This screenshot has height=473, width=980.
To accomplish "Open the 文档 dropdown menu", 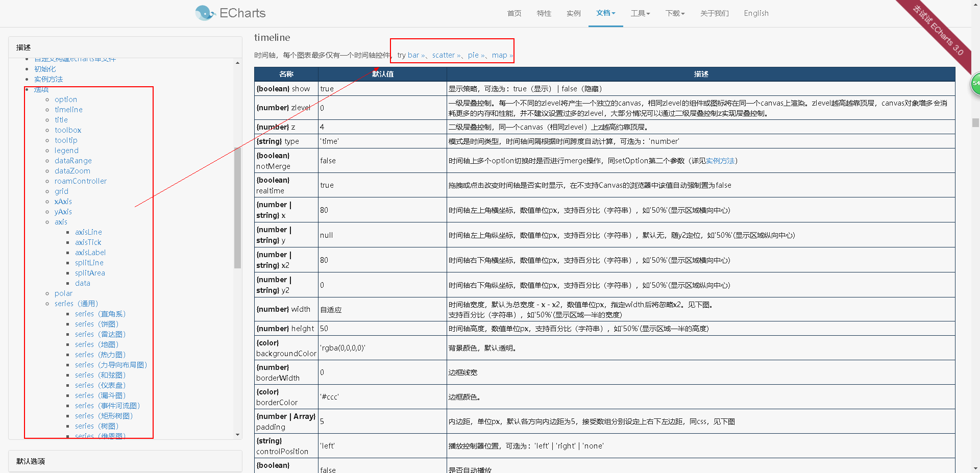I will tap(605, 13).
